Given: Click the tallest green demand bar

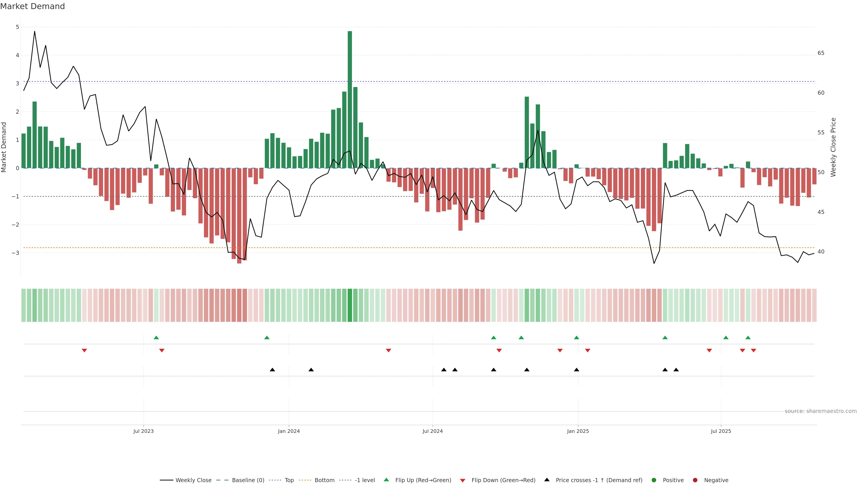Looking at the screenshot, I should [350, 101].
